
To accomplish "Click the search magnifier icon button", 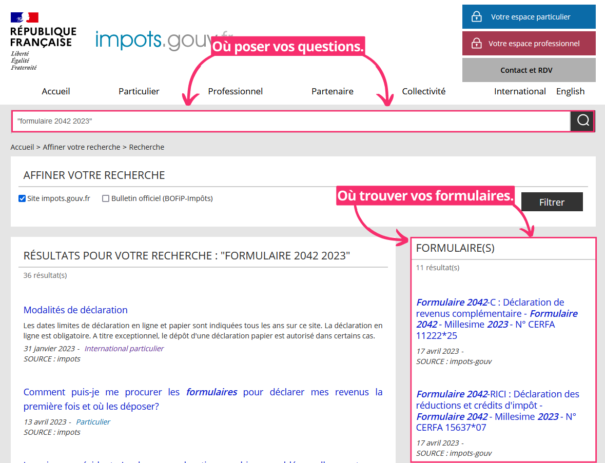I will (582, 121).
